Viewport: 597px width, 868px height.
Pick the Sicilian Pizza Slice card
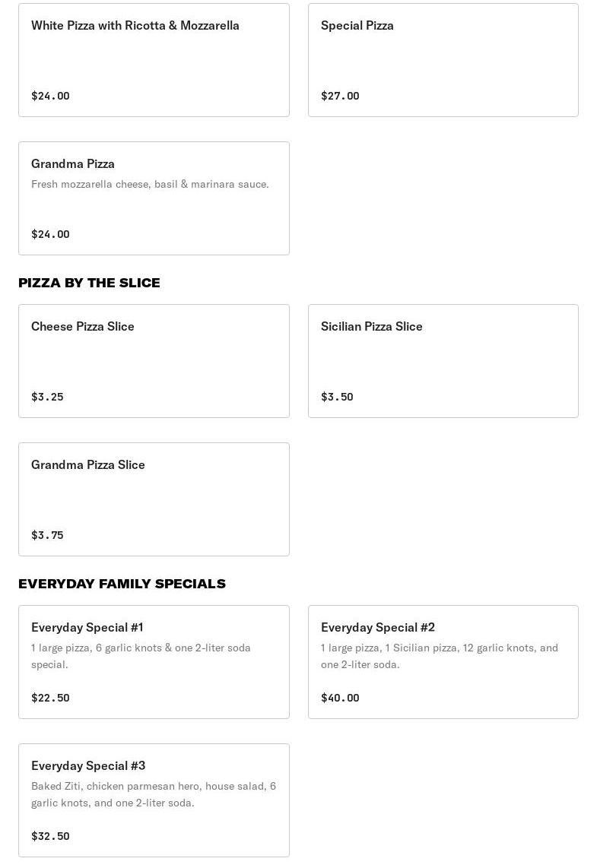pos(443,361)
